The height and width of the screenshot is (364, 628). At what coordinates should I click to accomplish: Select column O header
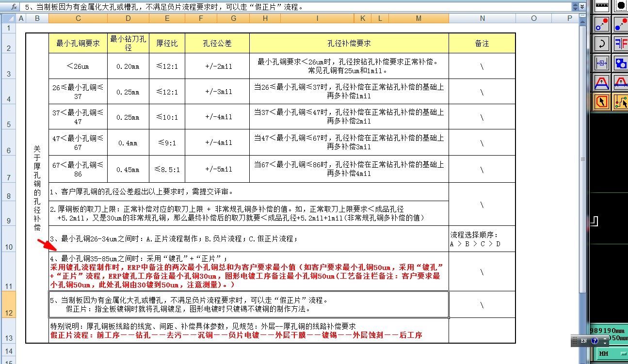click(534, 18)
